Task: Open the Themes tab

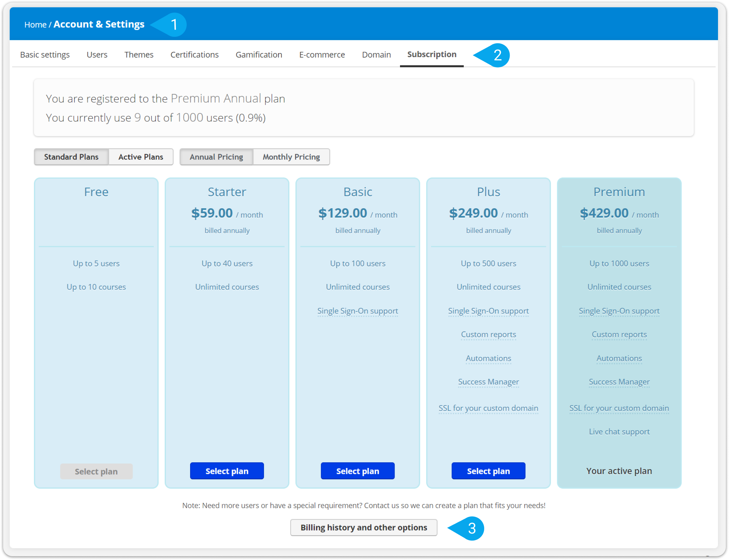Action: [x=139, y=54]
